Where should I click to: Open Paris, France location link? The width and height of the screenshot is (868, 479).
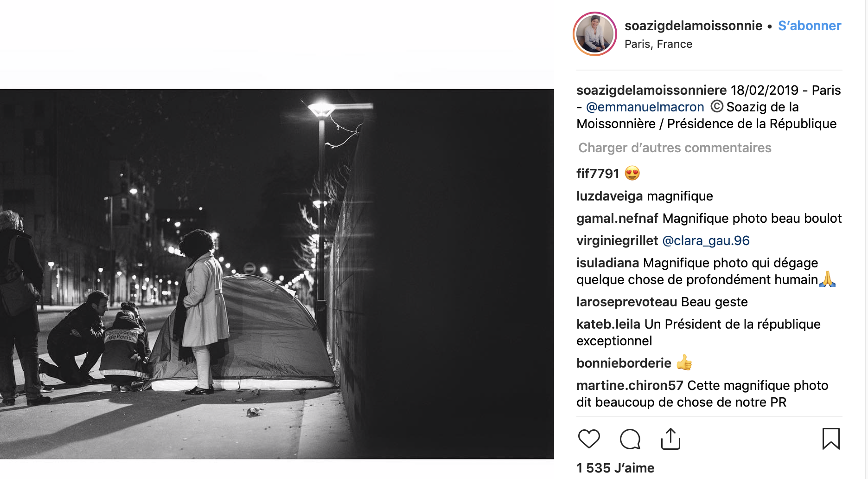658,44
